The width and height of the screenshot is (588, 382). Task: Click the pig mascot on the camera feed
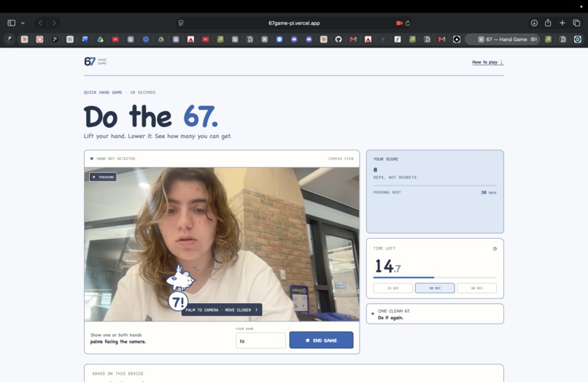point(180,278)
